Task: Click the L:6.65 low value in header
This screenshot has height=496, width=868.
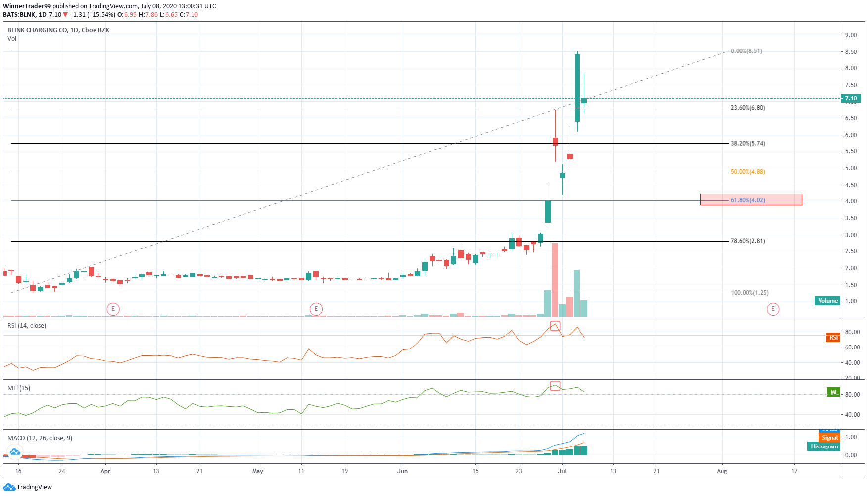Action: point(169,15)
